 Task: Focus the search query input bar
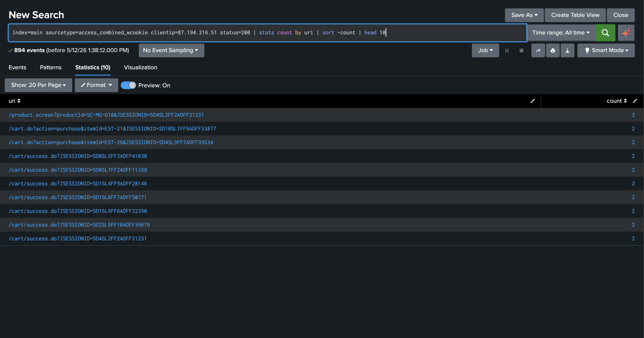[268, 33]
